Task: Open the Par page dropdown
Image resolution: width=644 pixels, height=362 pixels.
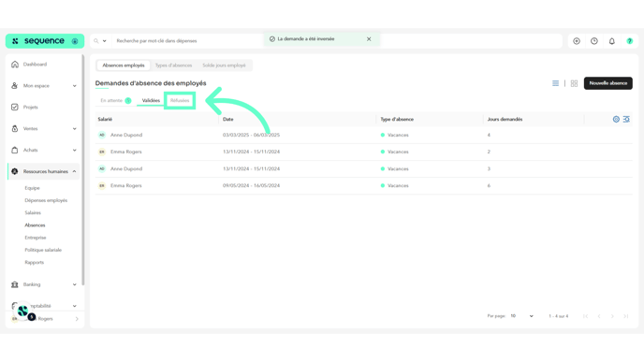Action: pos(521,316)
